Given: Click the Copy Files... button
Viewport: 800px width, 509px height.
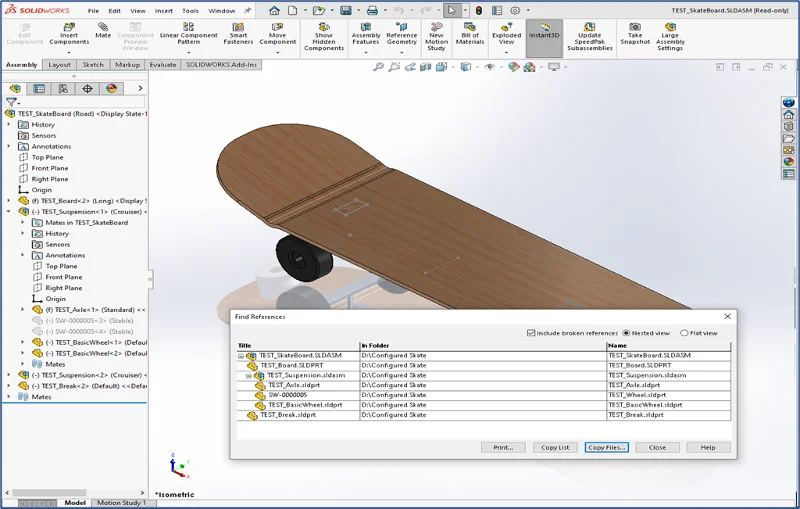Looking at the screenshot, I should click(x=606, y=447).
